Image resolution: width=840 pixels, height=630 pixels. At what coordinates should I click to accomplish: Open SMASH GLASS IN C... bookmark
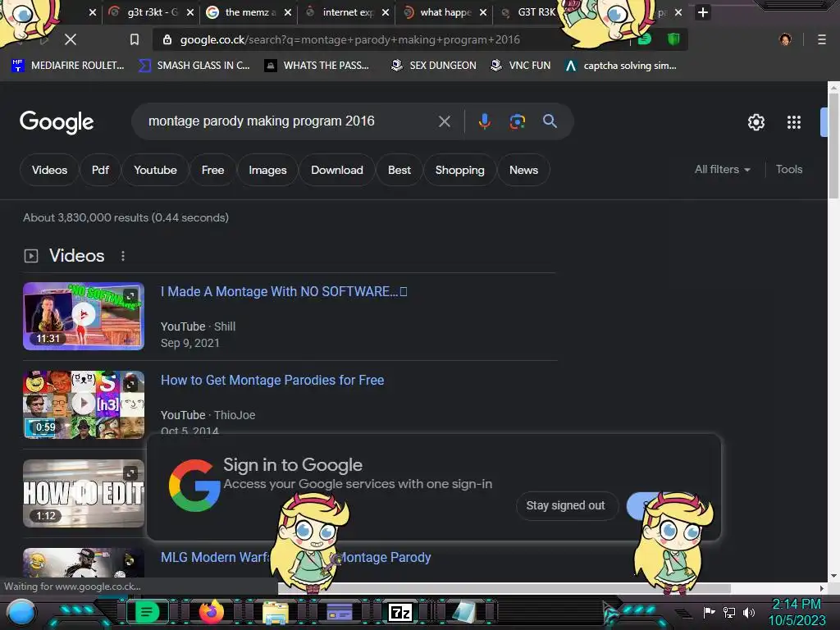coord(194,66)
